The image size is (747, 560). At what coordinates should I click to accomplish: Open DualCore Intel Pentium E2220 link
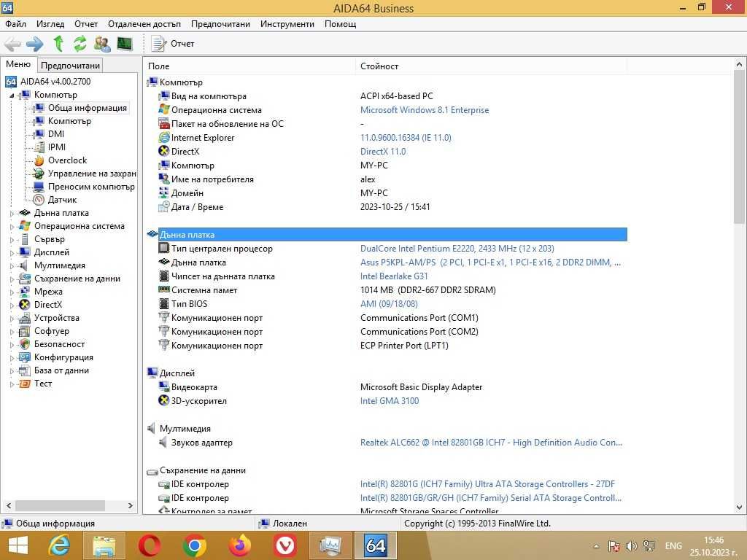pyautogui.click(x=457, y=249)
